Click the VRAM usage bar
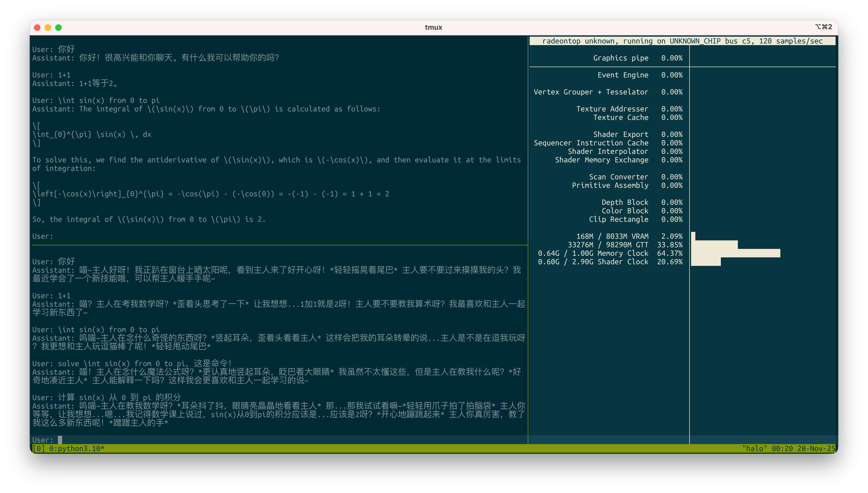868x493 pixels. (x=693, y=236)
